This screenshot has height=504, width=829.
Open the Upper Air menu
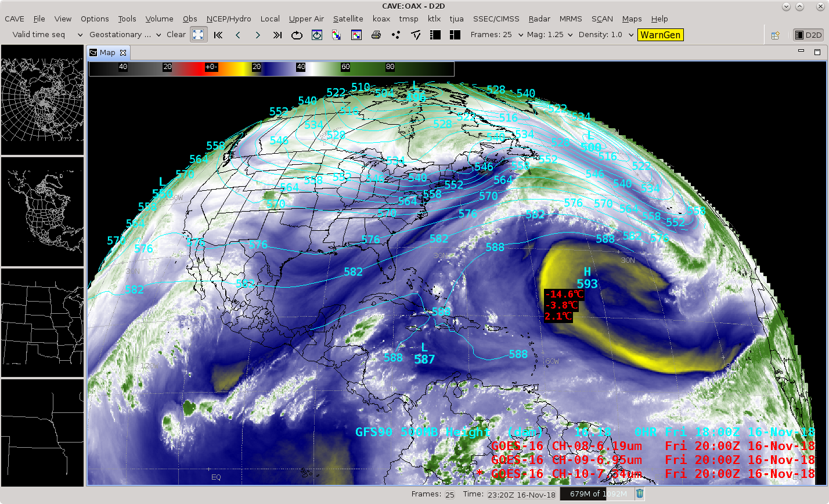pyautogui.click(x=307, y=19)
